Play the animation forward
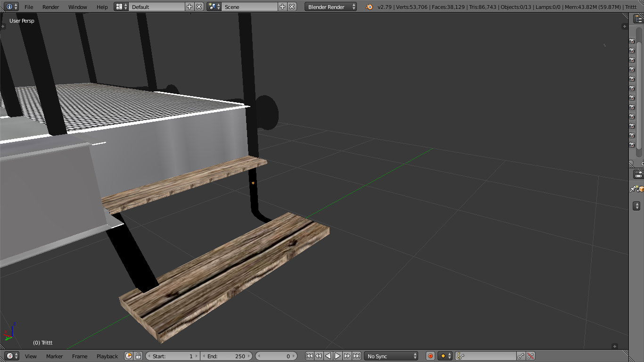This screenshot has height=362, width=644. (x=338, y=356)
